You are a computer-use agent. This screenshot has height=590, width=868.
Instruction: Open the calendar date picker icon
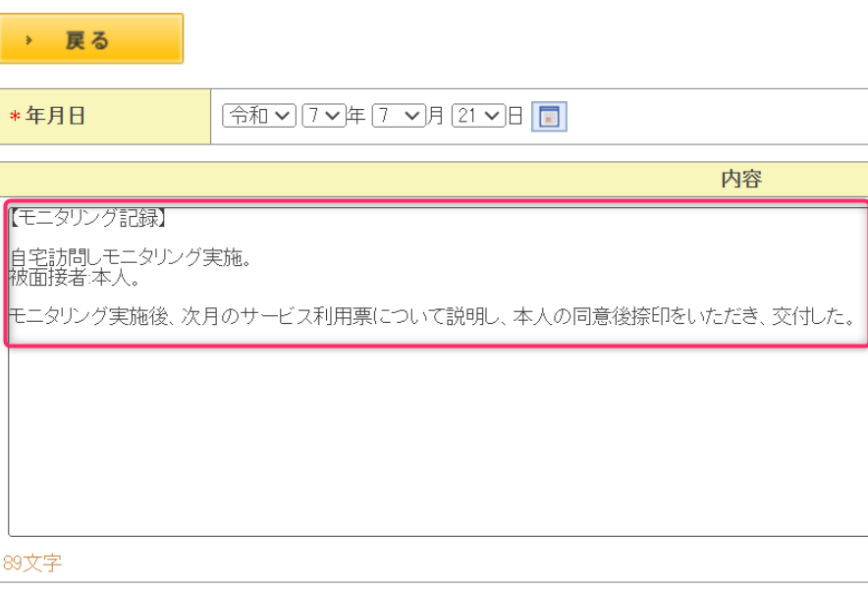549,117
